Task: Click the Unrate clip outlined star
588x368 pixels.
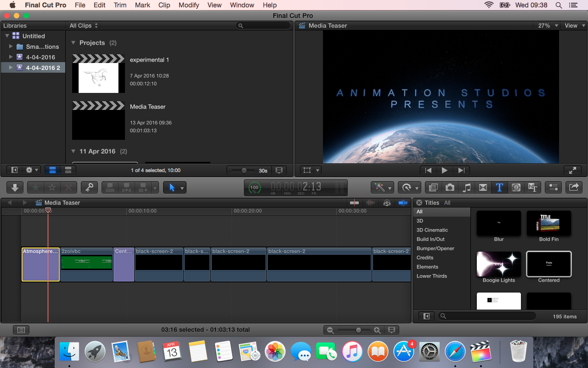Action: tap(52, 187)
